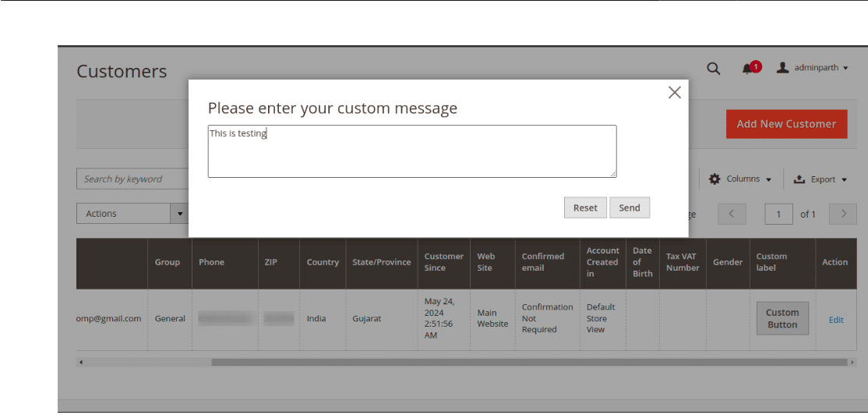Click the Columns gear icon
868x415 pixels.
click(715, 179)
